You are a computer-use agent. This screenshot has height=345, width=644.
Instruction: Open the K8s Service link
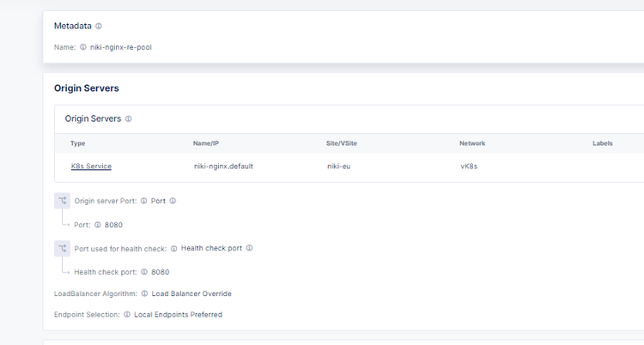click(91, 166)
